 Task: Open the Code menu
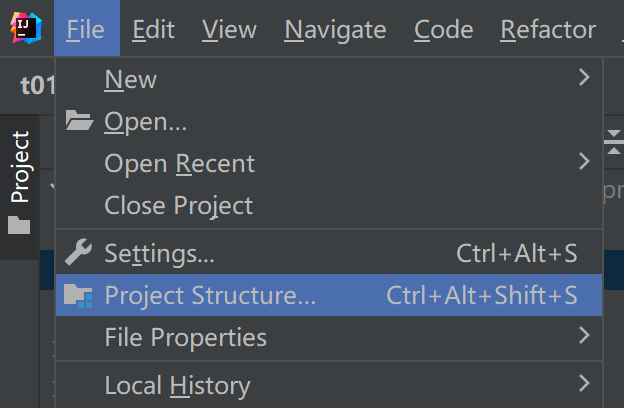coord(443,30)
